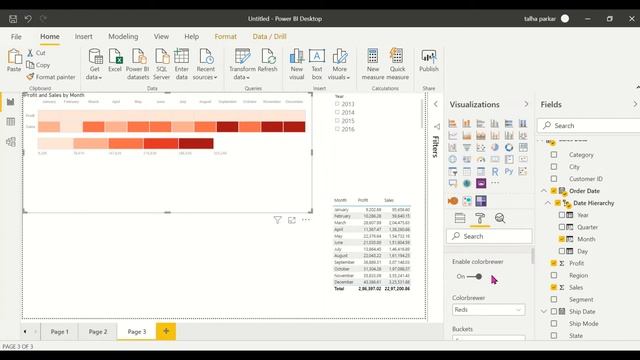Go to Page 1 tab

tap(60, 332)
